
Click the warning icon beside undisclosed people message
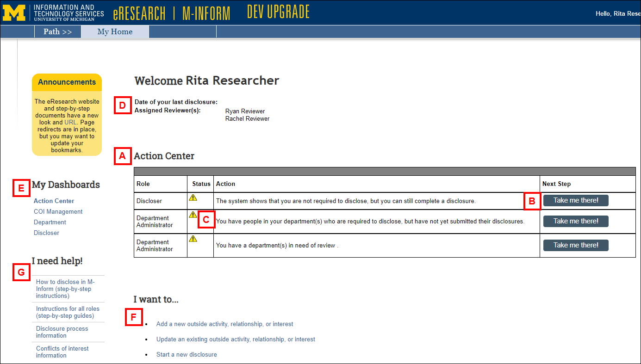pos(193,215)
